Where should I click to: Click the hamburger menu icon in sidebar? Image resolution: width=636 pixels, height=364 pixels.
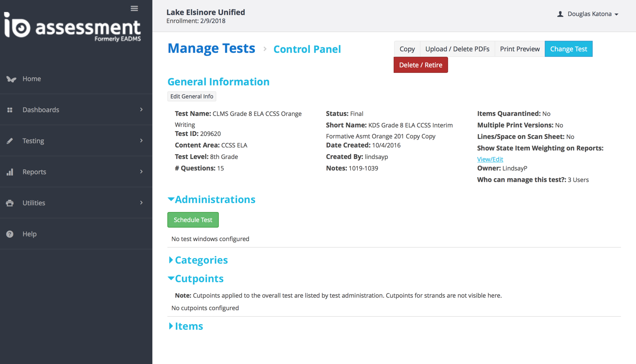click(x=134, y=8)
